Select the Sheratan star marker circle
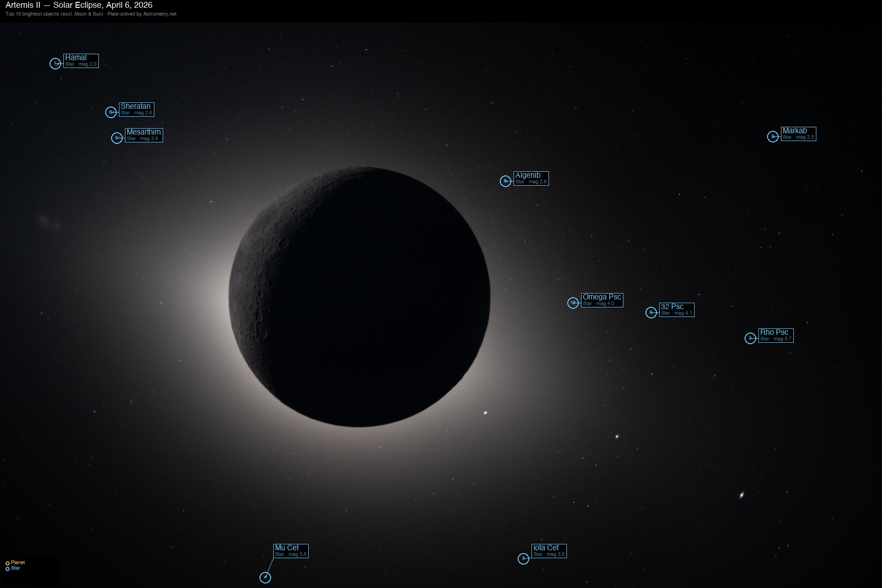The width and height of the screenshot is (882, 588). pos(112,112)
